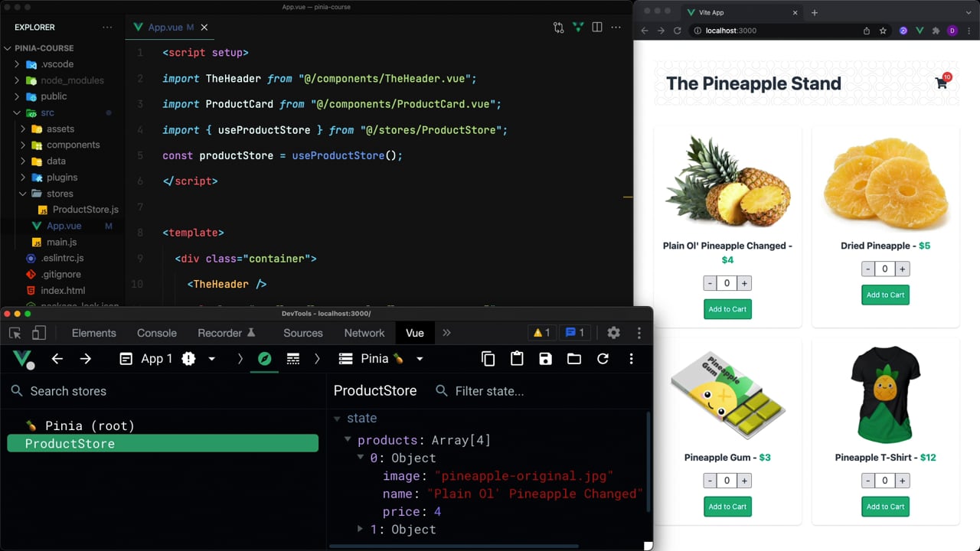
Task: Go forward in Vue devtools navigation
Action: 86,359
